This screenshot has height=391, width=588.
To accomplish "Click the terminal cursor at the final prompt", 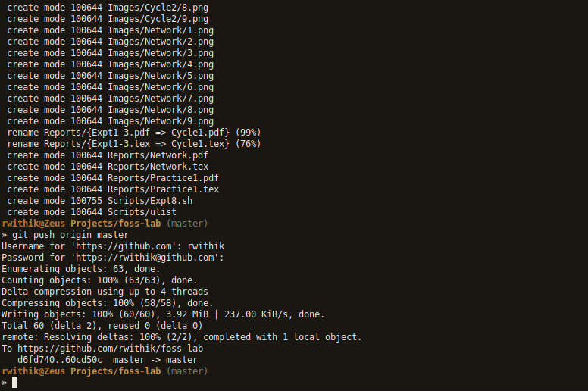I will pos(14,383).
